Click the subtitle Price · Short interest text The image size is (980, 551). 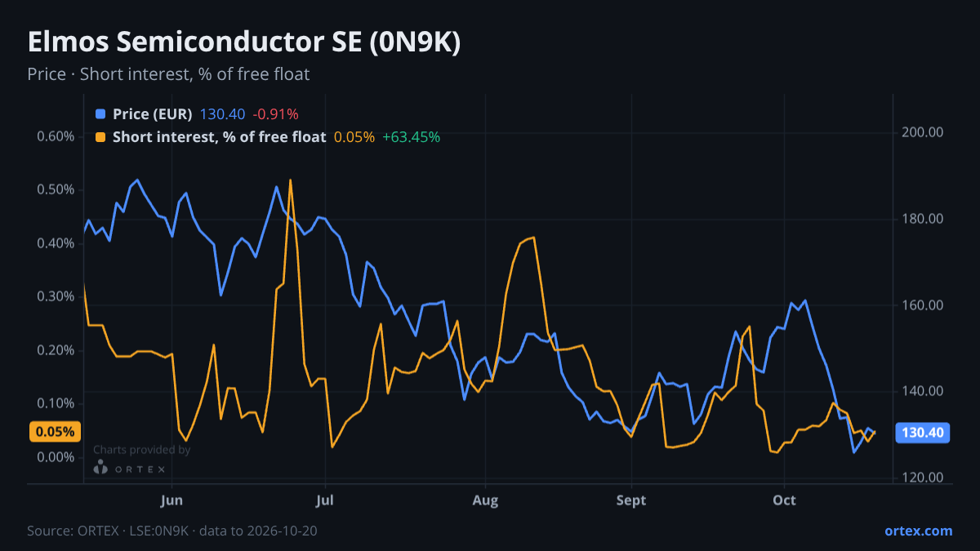click(168, 74)
